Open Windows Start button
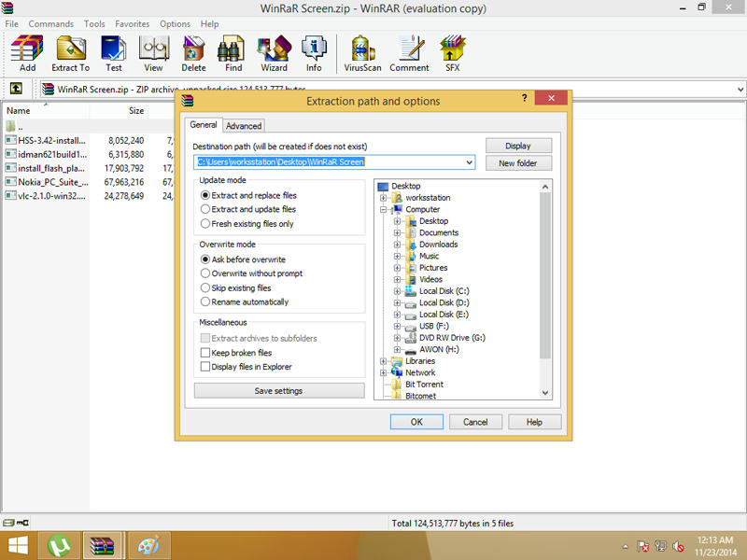This screenshot has height=560, width=747. coord(18,546)
